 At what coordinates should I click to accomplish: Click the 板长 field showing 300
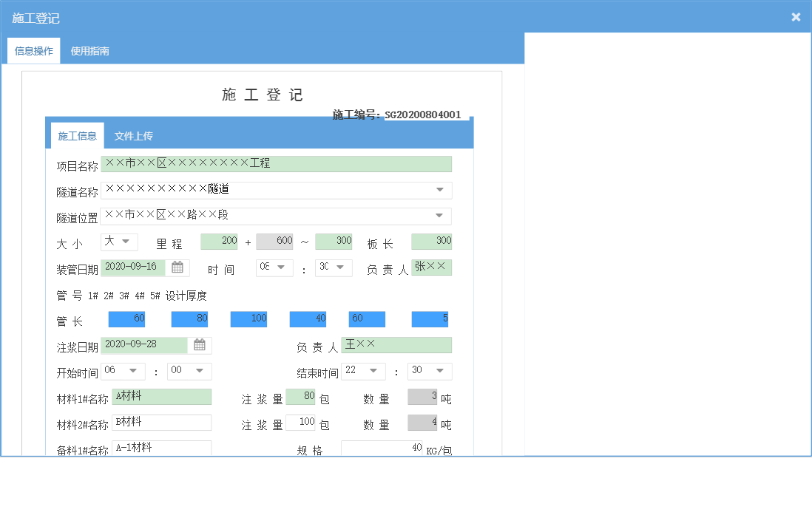click(431, 241)
